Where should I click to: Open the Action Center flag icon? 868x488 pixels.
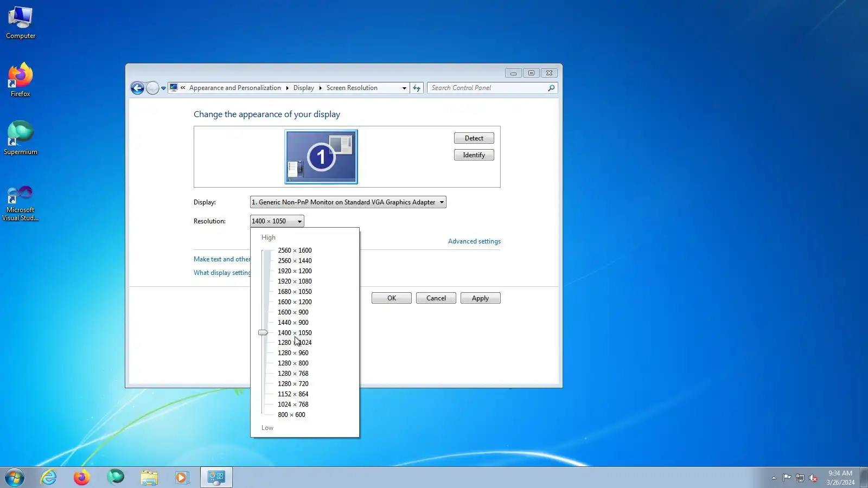(787, 478)
